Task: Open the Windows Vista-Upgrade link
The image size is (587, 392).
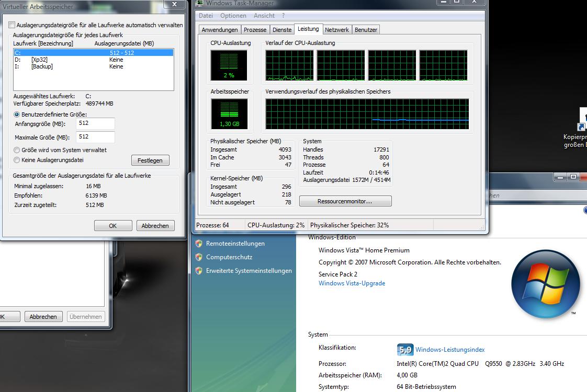Action: click(x=352, y=283)
